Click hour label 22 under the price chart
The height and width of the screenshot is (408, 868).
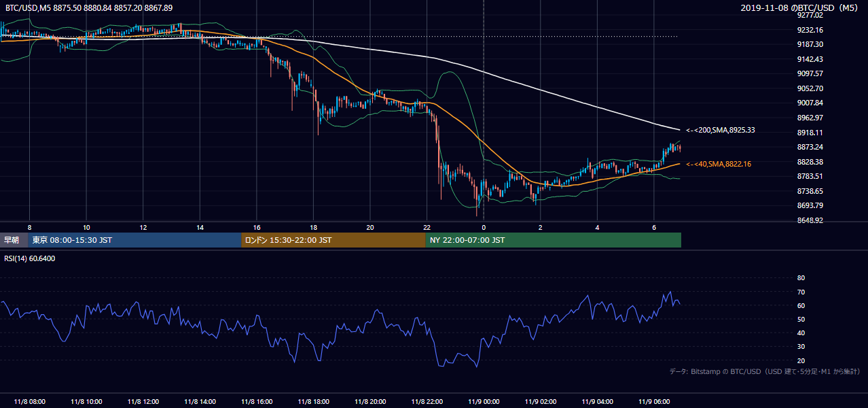pyautogui.click(x=427, y=226)
